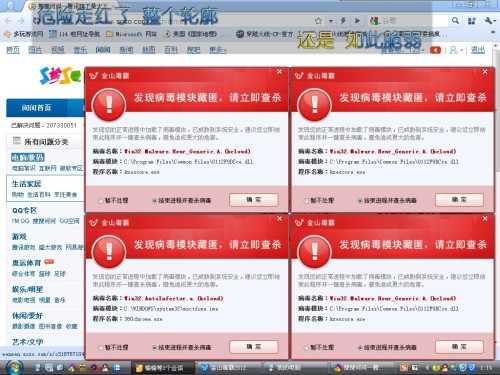Open the 电脑数码 category
Image resolution: width=500 pixels, height=375 pixels.
click(28, 157)
